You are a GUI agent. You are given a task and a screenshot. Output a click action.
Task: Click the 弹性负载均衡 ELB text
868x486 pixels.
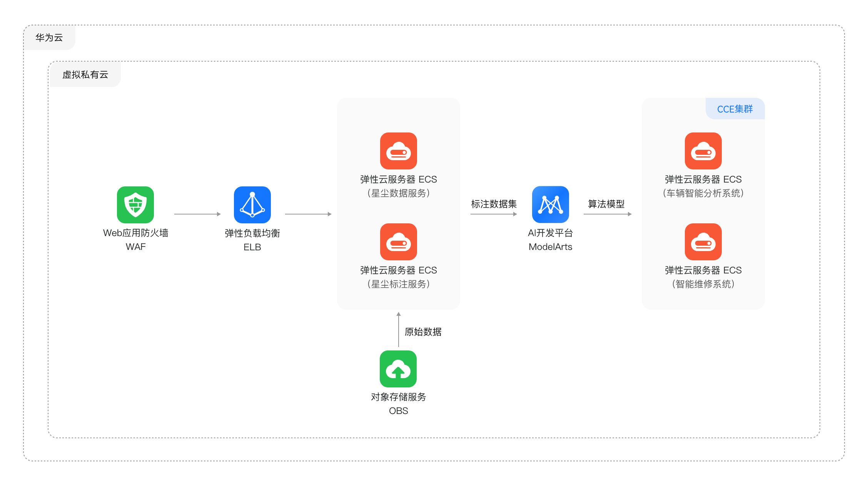pyautogui.click(x=252, y=240)
